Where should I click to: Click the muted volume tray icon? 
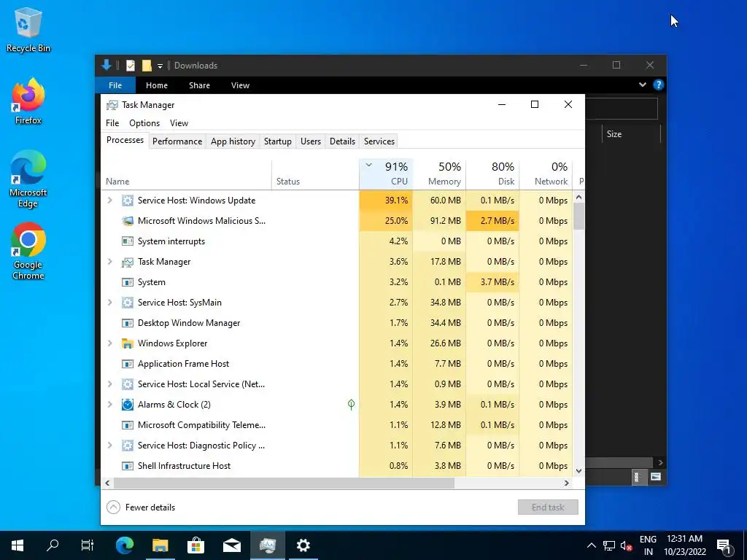(626, 545)
